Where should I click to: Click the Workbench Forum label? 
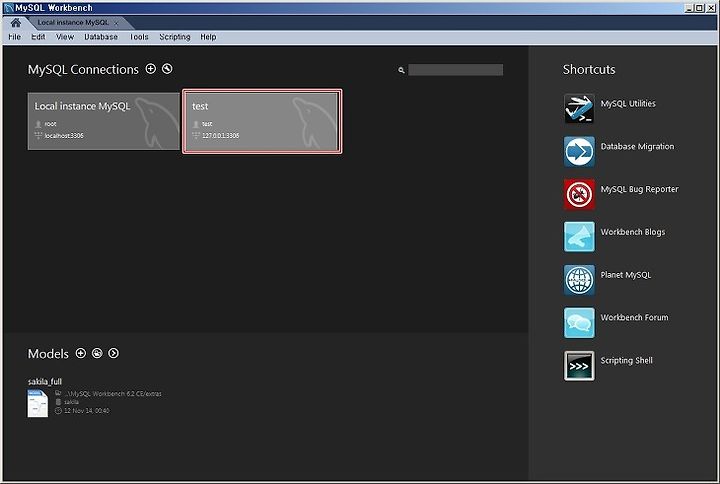point(634,317)
